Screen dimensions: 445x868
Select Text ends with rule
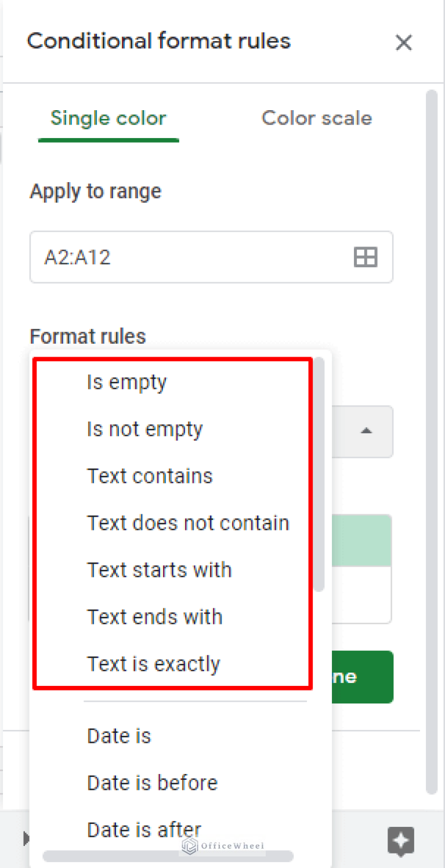point(154,616)
